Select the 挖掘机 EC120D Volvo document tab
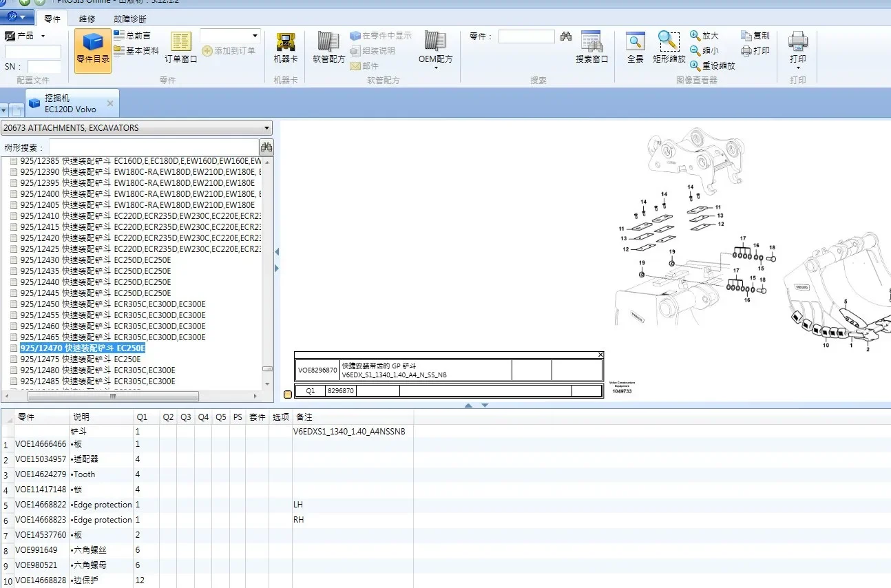This screenshot has width=891, height=588. pos(72,103)
